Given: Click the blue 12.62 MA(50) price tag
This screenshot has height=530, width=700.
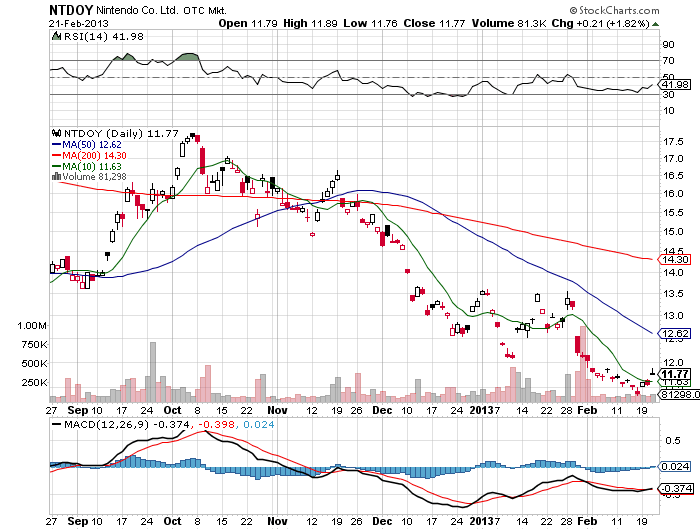Looking at the screenshot, I should [675, 334].
